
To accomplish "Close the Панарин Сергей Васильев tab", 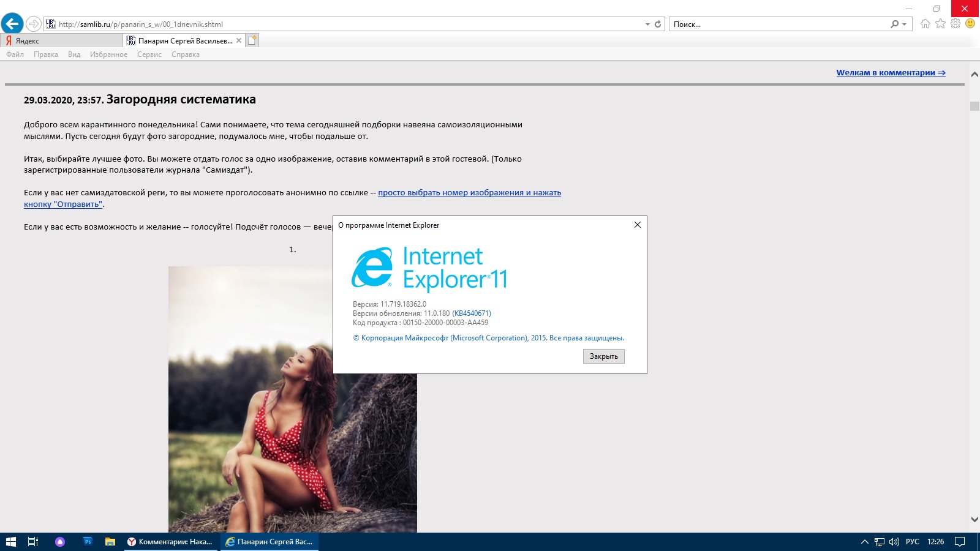I will click(x=239, y=40).
